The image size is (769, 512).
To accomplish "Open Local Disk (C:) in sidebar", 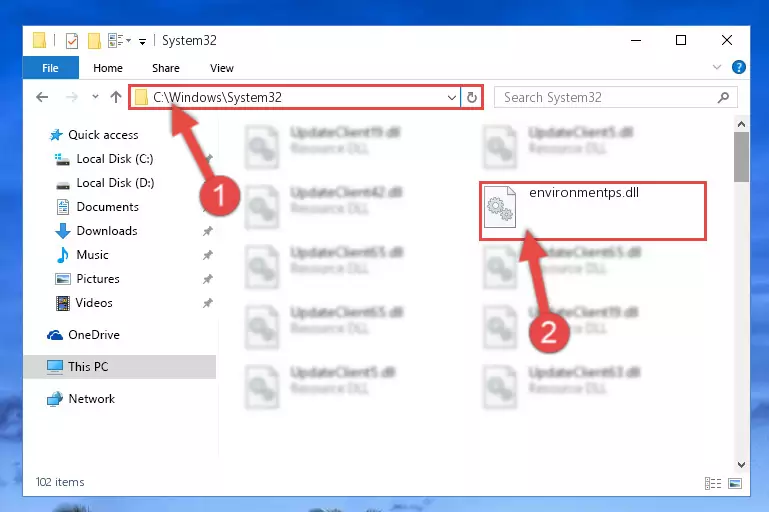I will [x=115, y=159].
